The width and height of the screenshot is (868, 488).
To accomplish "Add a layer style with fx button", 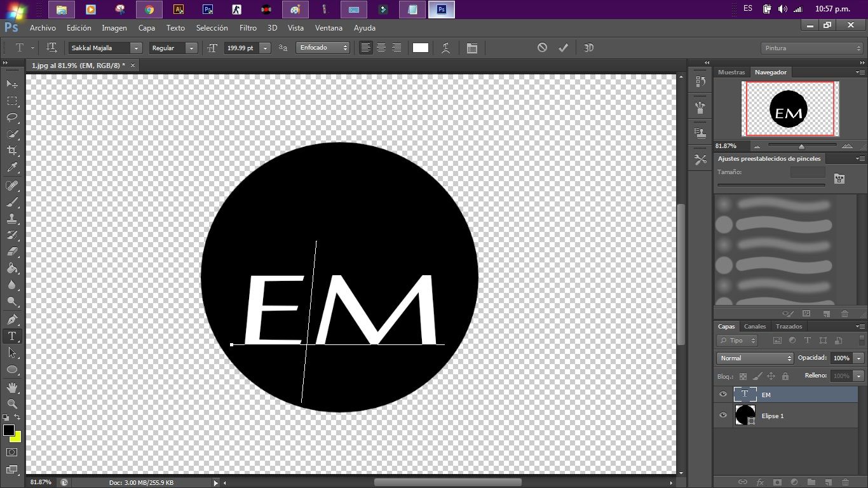I will coord(759,482).
